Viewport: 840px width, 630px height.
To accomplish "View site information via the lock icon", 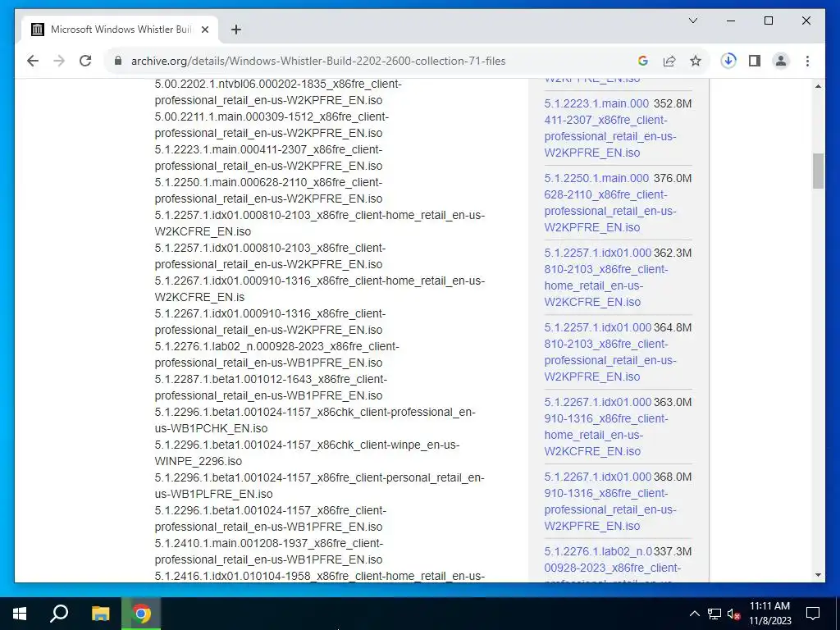I will coord(118,61).
